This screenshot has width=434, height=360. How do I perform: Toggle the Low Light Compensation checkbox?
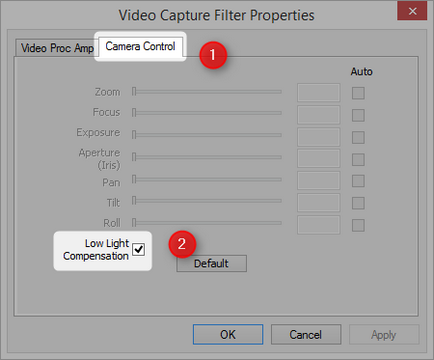(x=138, y=249)
